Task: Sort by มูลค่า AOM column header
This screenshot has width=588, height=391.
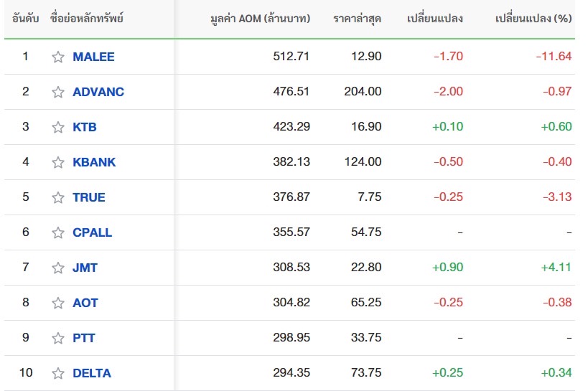Action: click(x=260, y=19)
